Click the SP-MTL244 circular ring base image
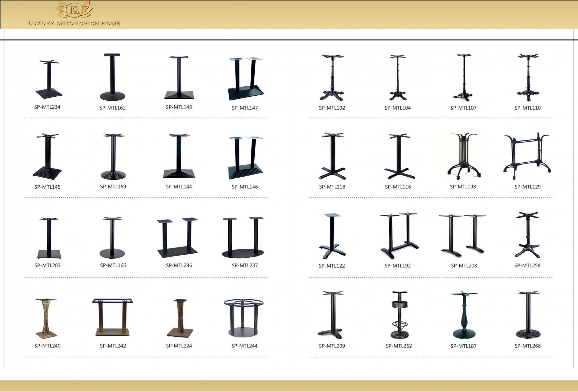The height and width of the screenshot is (392, 578). point(244,318)
